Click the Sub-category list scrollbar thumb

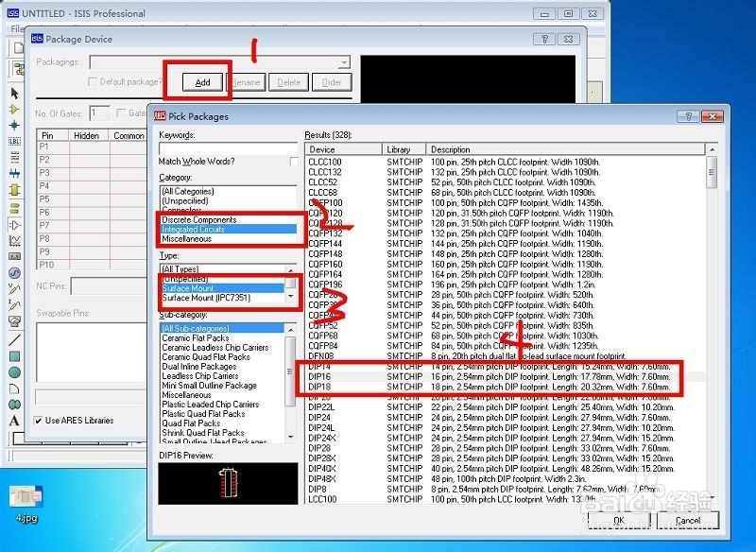point(290,371)
